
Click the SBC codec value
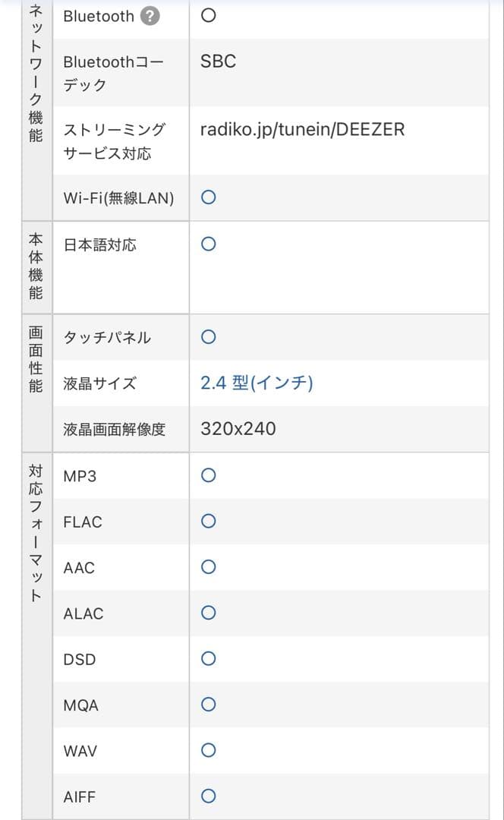click(219, 61)
